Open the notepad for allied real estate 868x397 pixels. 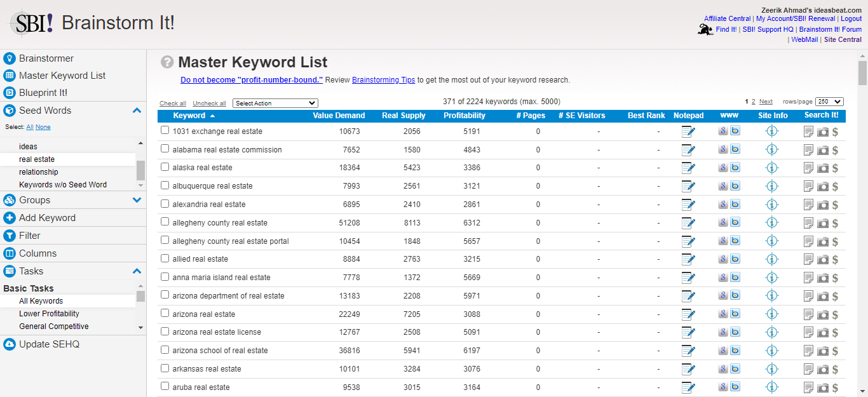688,259
